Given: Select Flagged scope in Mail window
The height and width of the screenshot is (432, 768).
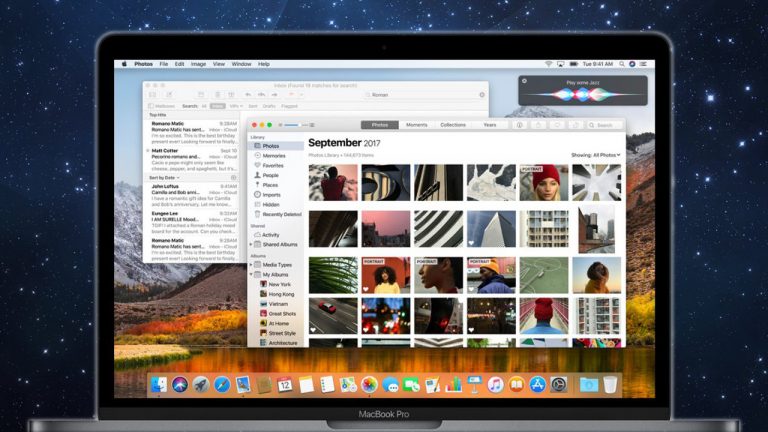Looking at the screenshot, I should [289, 106].
